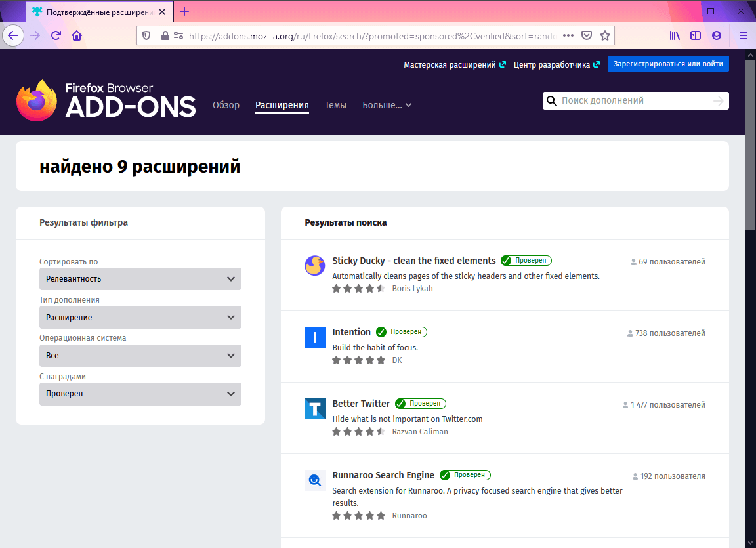Open the Library toolbar icon
Screen dimensions: 756x548
pyautogui.click(x=675, y=35)
